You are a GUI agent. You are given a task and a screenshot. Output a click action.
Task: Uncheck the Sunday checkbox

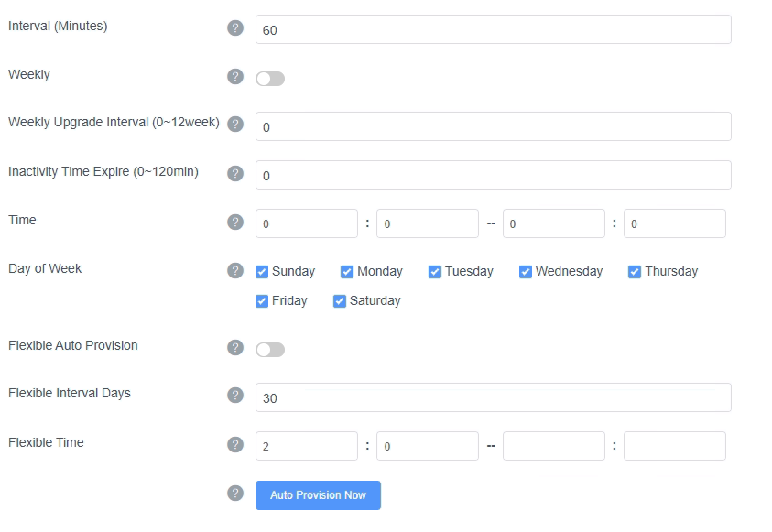[262, 272]
